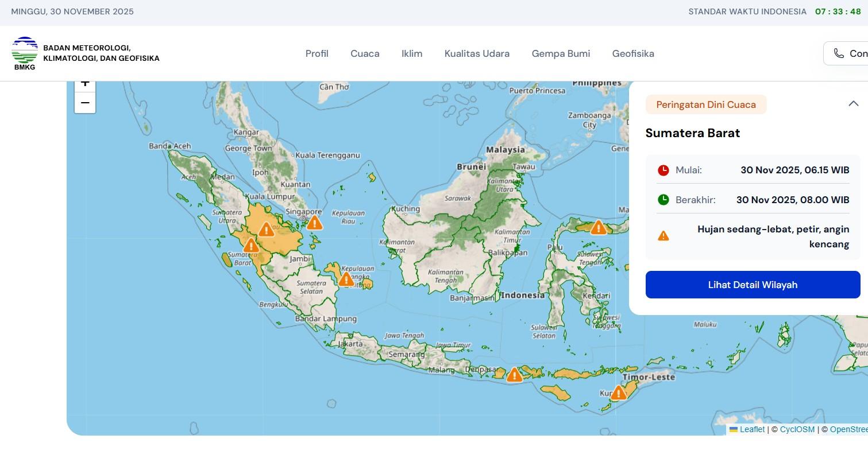Open the Leaflet attribution link
Image resolution: width=868 pixels, height=470 pixels.
[x=753, y=429]
